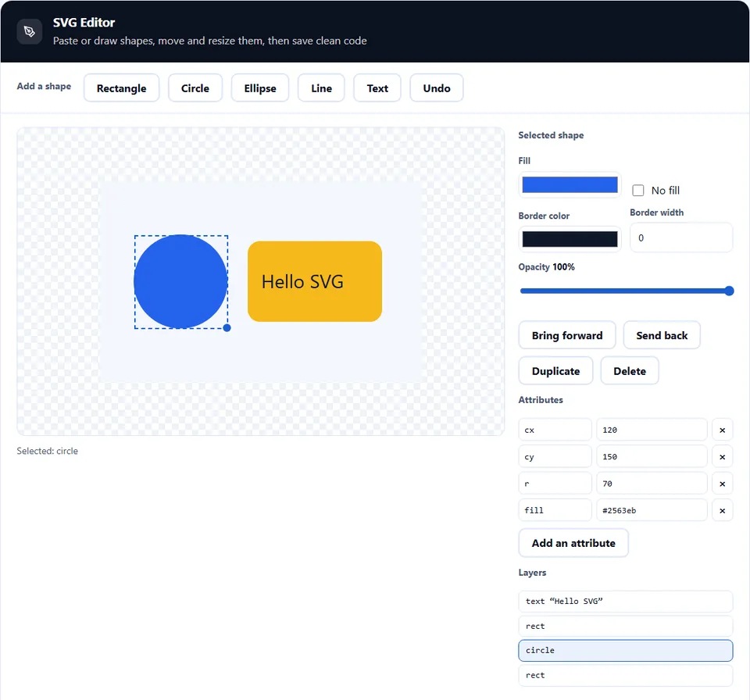
Task: Select the blue circle on canvas
Action: pyautogui.click(x=180, y=281)
